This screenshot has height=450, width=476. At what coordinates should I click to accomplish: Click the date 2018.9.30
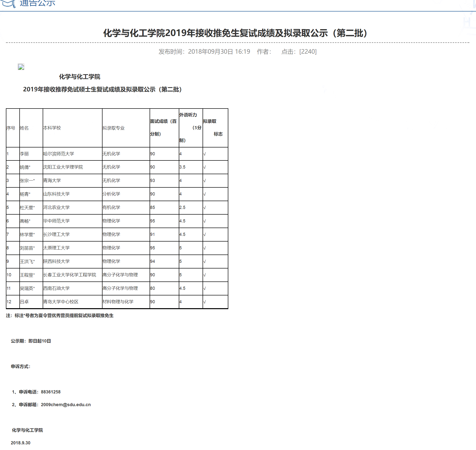21,443
